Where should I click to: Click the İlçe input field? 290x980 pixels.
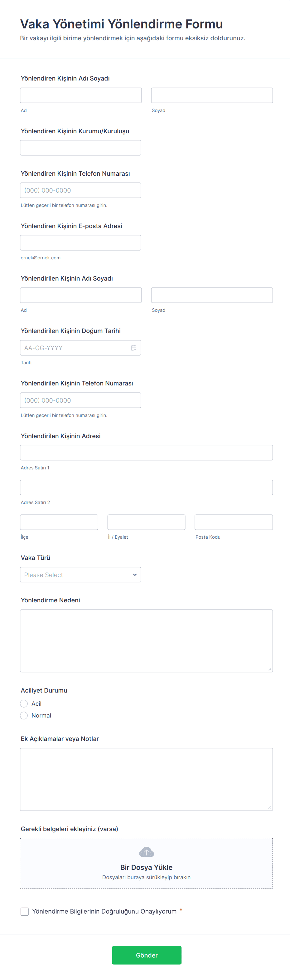pyautogui.click(x=59, y=522)
